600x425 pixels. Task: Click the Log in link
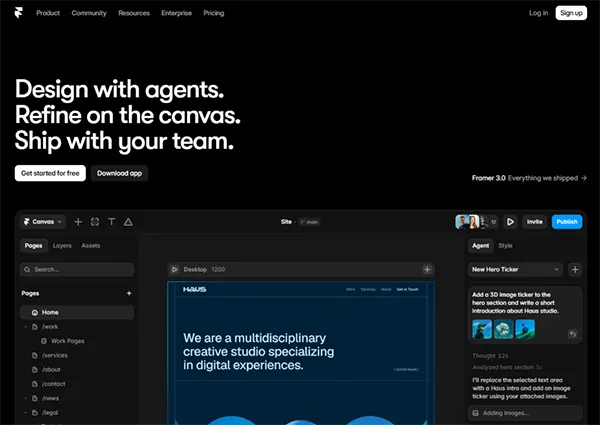coord(538,13)
